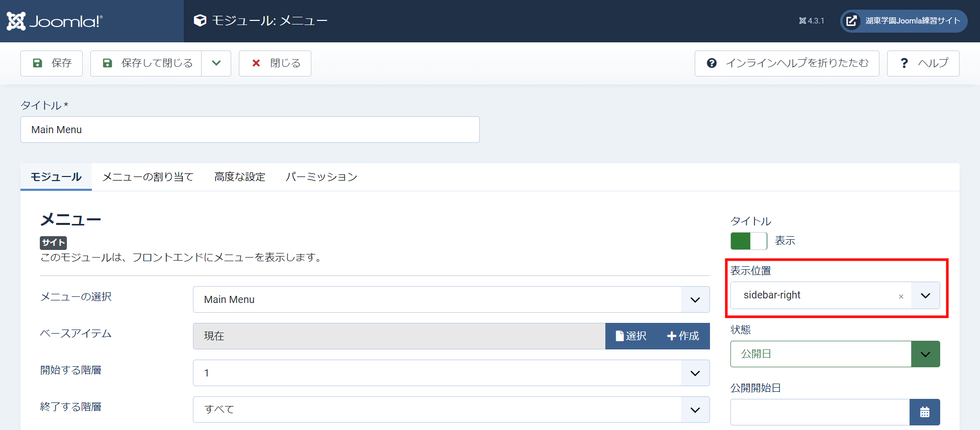The height and width of the screenshot is (430, 980).
Task: Click the Joomla logo in header
Action: [54, 21]
